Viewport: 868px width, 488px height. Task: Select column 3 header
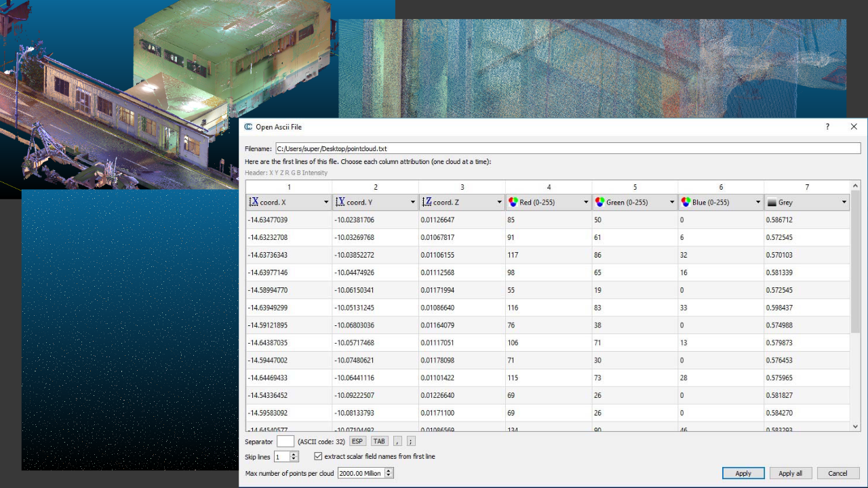point(462,187)
